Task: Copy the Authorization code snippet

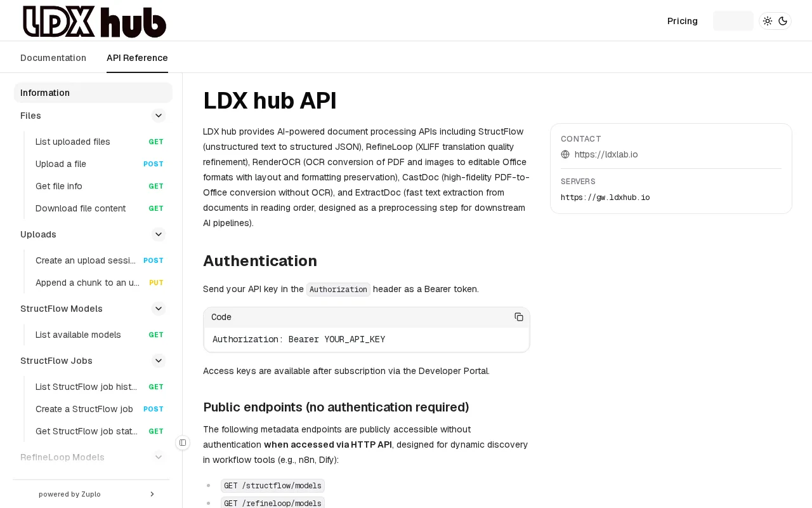Action: (519, 317)
